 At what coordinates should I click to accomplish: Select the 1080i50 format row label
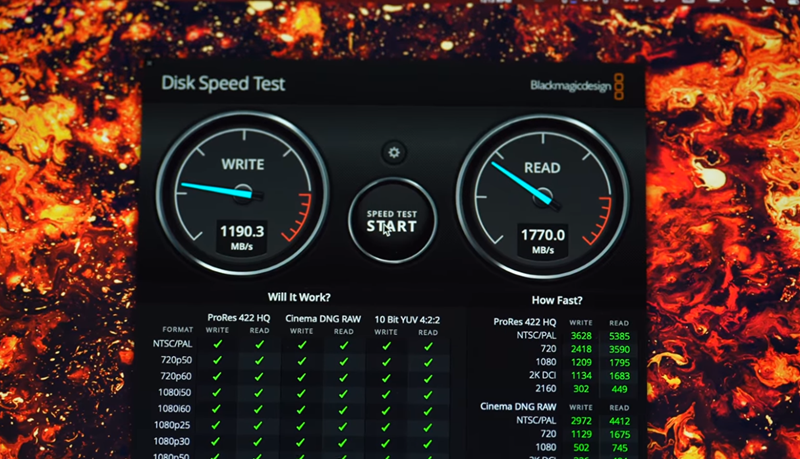[173, 392]
